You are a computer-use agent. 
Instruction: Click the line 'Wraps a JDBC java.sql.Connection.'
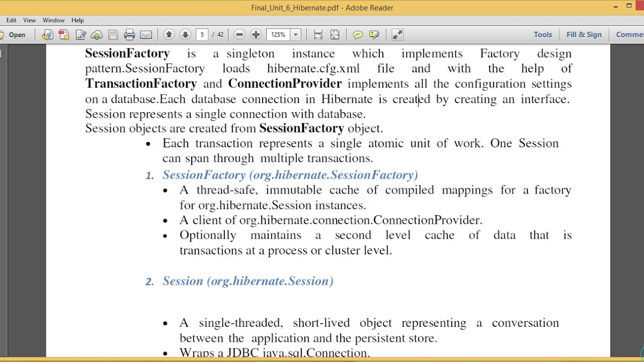pos(275,352)
